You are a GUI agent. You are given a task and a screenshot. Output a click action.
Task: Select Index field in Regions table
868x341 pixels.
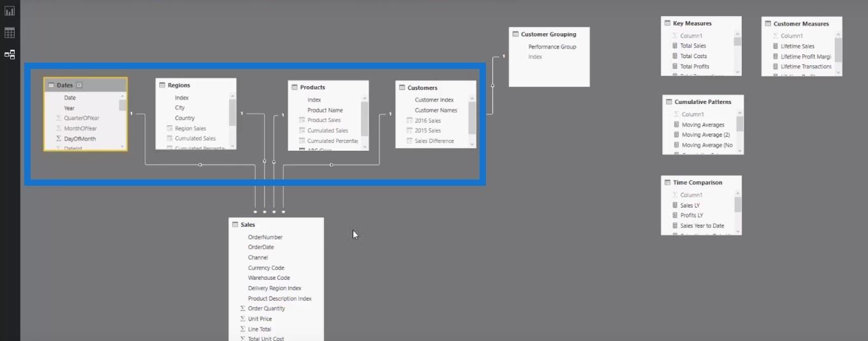coord(182,98)
